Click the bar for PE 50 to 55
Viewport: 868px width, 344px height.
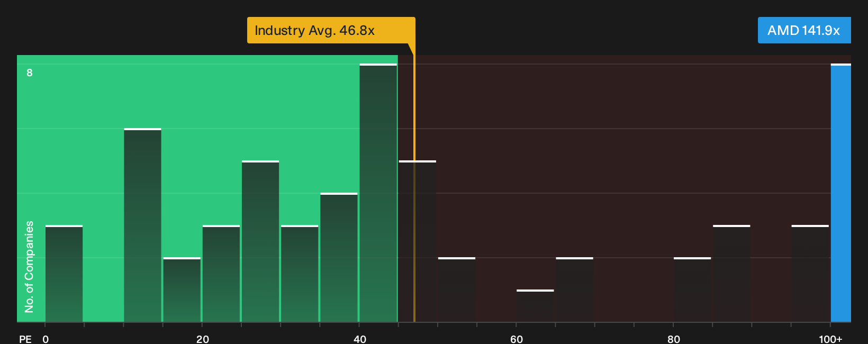click(x=457, y=289)
